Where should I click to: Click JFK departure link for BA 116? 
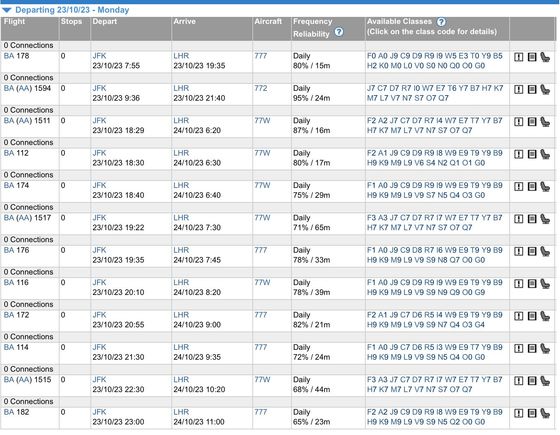[99, 283]
